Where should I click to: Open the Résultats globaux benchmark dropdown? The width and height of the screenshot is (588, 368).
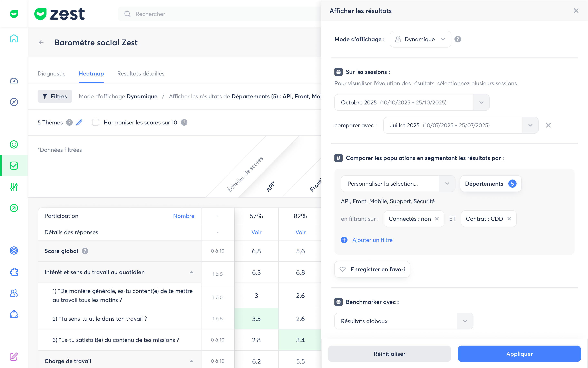tap(465, 321)
